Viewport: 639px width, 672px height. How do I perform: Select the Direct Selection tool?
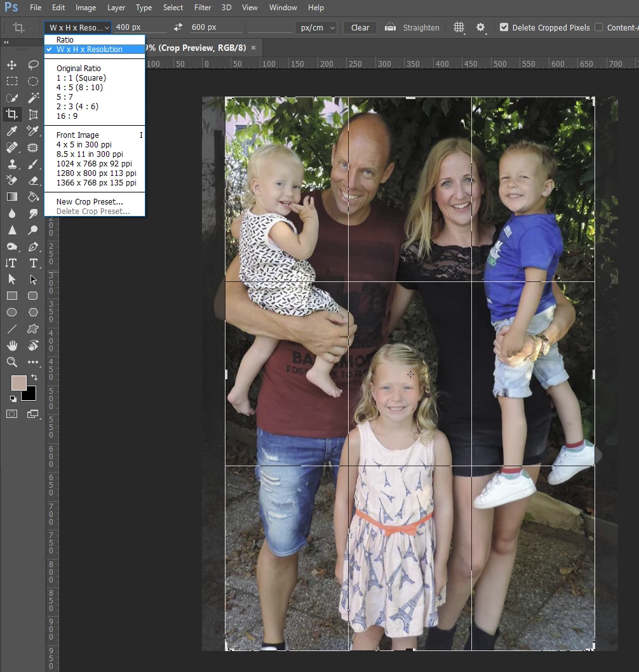pyautogui.click(x=33, y=279)
